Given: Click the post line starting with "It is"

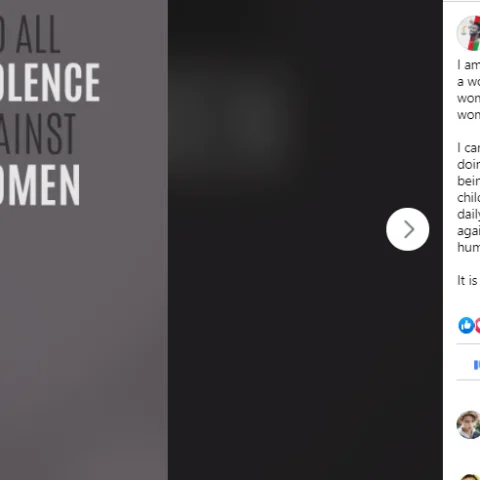Looking at the screenshot, I should pos(467,280).
